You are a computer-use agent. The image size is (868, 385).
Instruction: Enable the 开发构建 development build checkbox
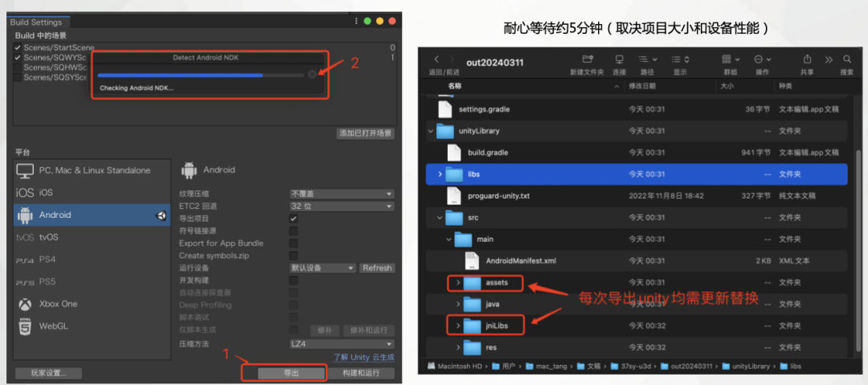[293, 281]
